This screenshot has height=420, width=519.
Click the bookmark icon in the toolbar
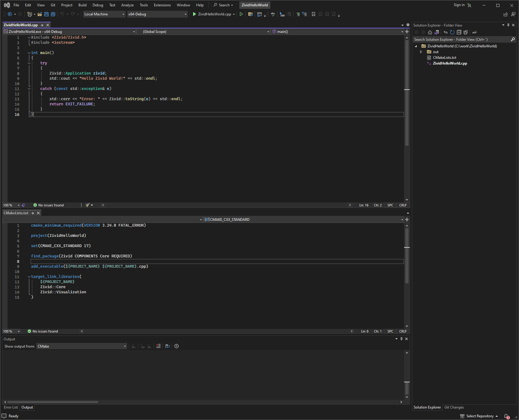pos(313,14)
